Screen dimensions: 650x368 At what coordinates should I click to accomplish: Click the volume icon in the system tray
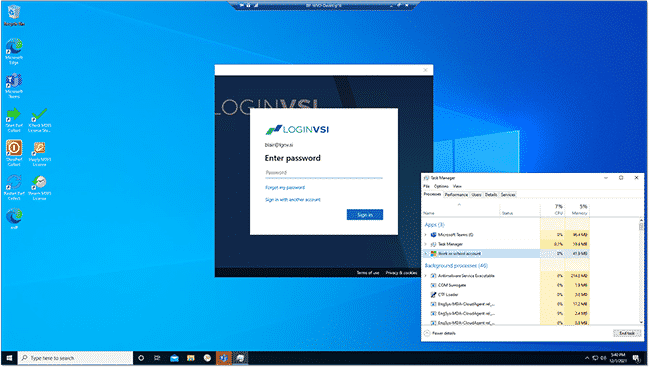(603, 358)
